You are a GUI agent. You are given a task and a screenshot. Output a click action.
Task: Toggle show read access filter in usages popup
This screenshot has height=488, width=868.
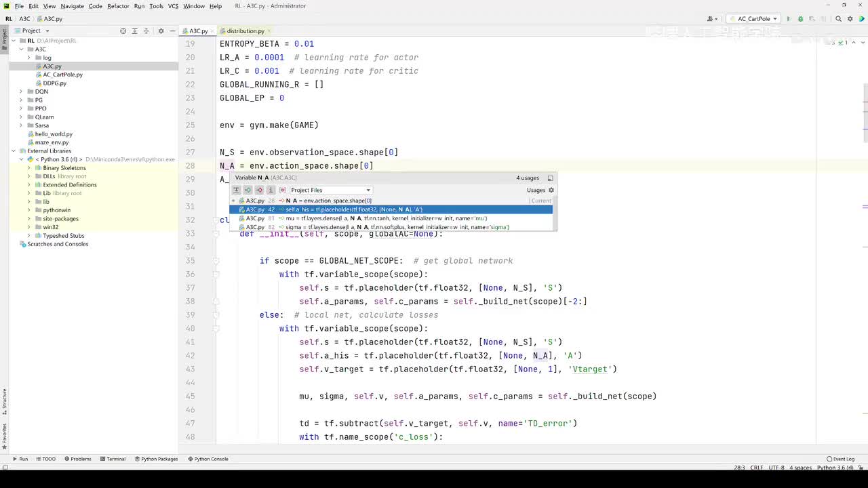pyautogui.click(x=248, y=190)
